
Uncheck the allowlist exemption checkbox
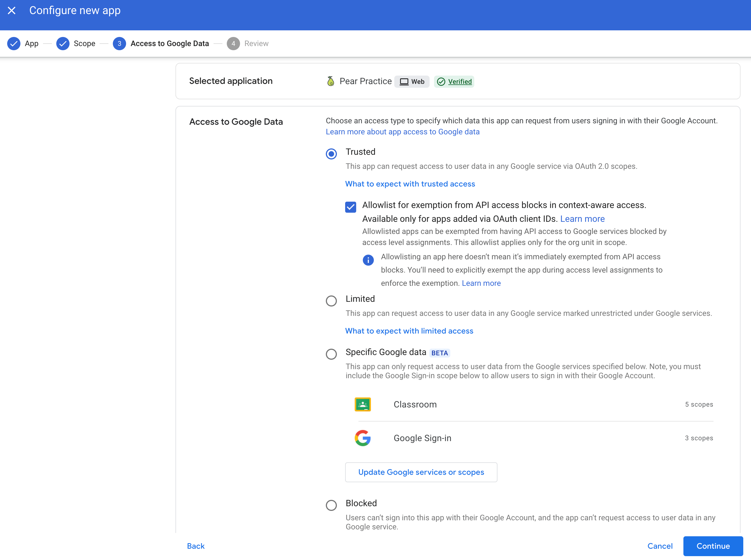pyautogui.click(x=351, y=207)
